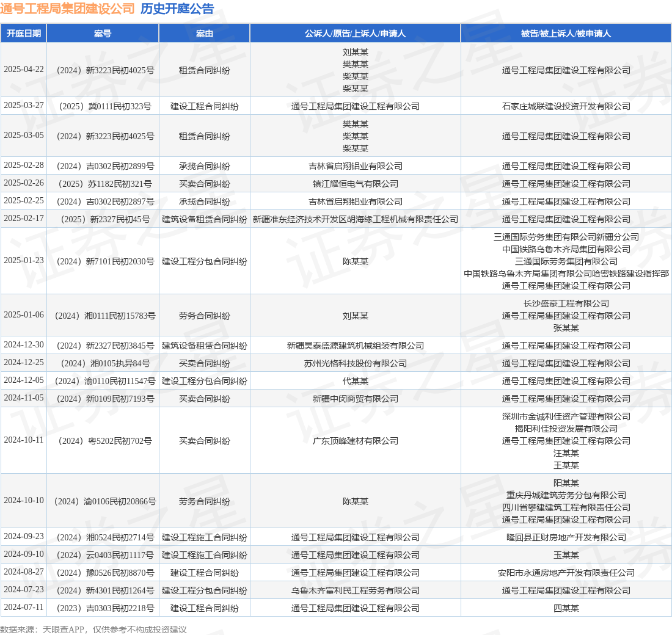Click the 被告/被上诉人/被申请人 column header

(x=566, y=34)
